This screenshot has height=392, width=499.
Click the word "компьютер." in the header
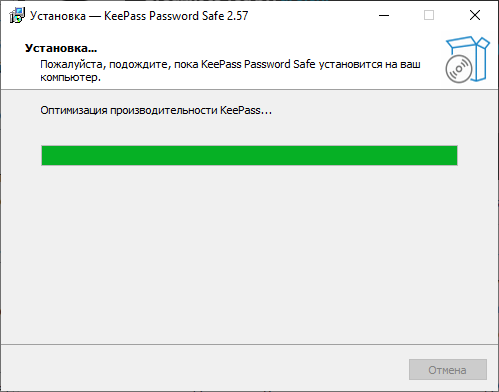pyautogui.click(x=70, y=77)
